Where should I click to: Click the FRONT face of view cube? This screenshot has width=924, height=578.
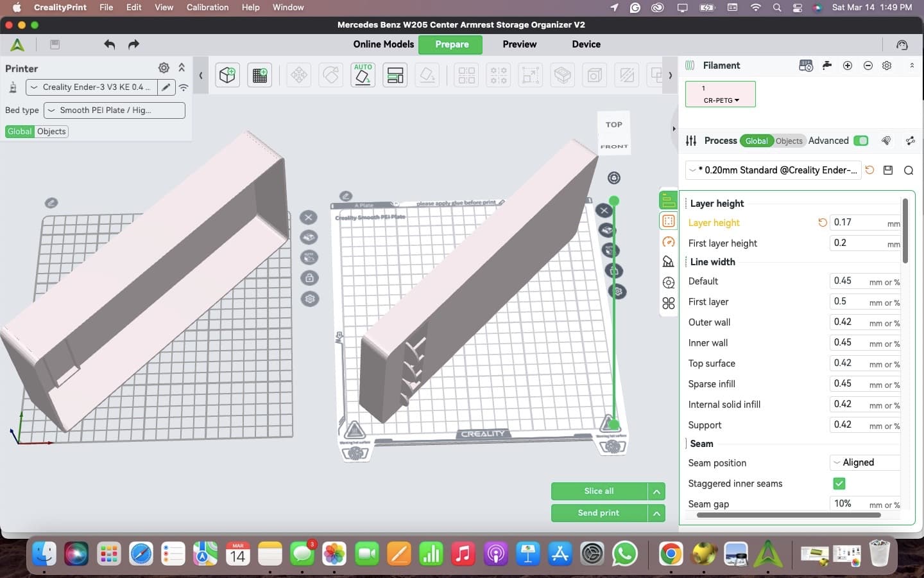click(x=614, y=146)
